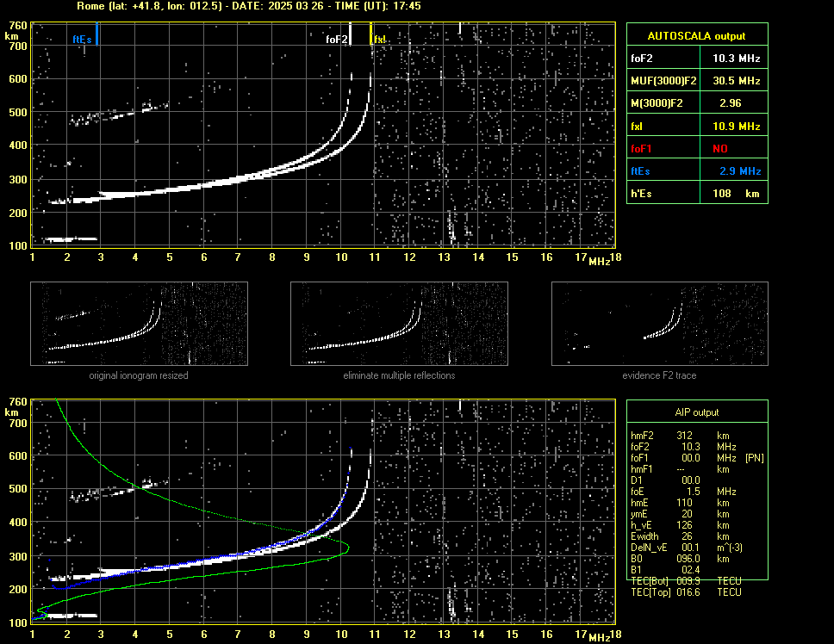Click the '760' height label on the top ionogram
This screenshot has height=644, width=834.
point(18,26)
